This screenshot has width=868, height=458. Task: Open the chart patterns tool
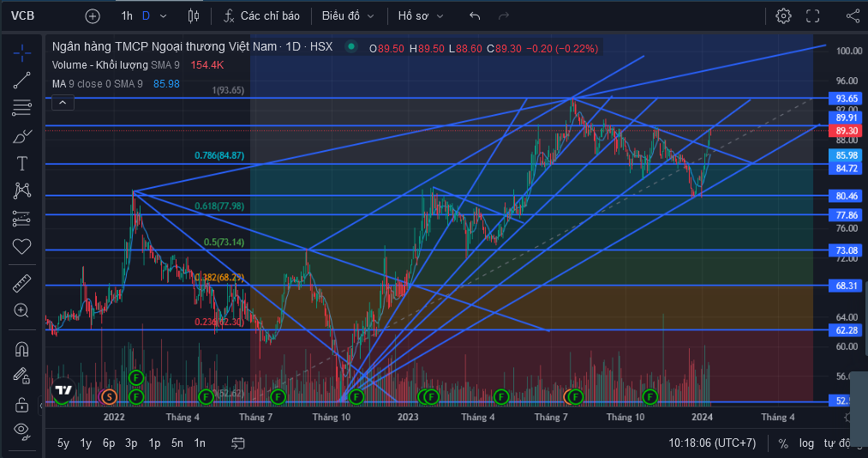(21, 190)
